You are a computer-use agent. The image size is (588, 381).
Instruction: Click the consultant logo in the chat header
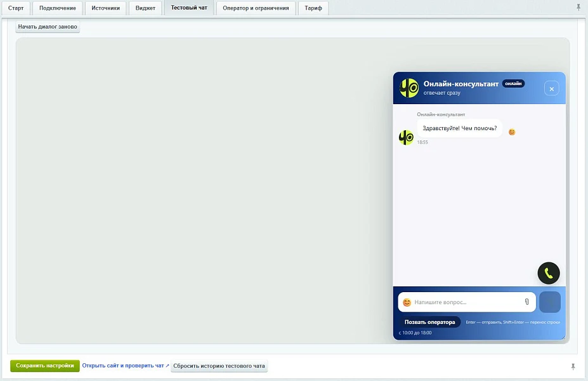pyautogui.click(x=408, y=88)
